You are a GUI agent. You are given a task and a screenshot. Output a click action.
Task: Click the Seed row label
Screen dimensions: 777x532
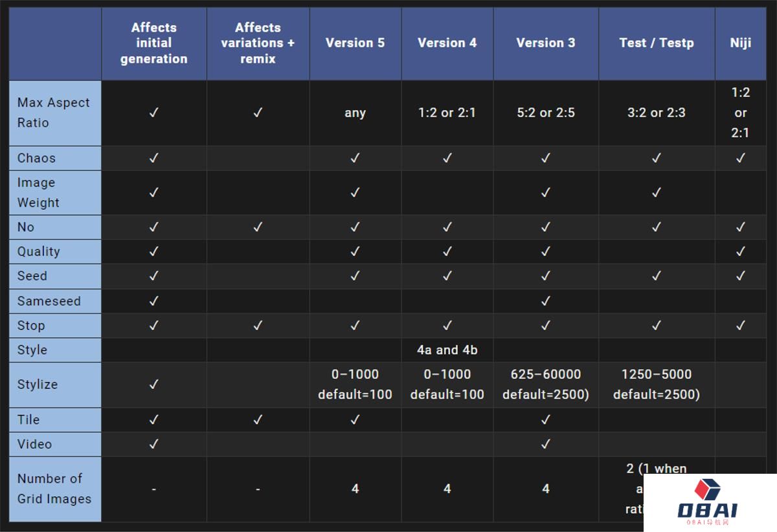click(32, 276)
